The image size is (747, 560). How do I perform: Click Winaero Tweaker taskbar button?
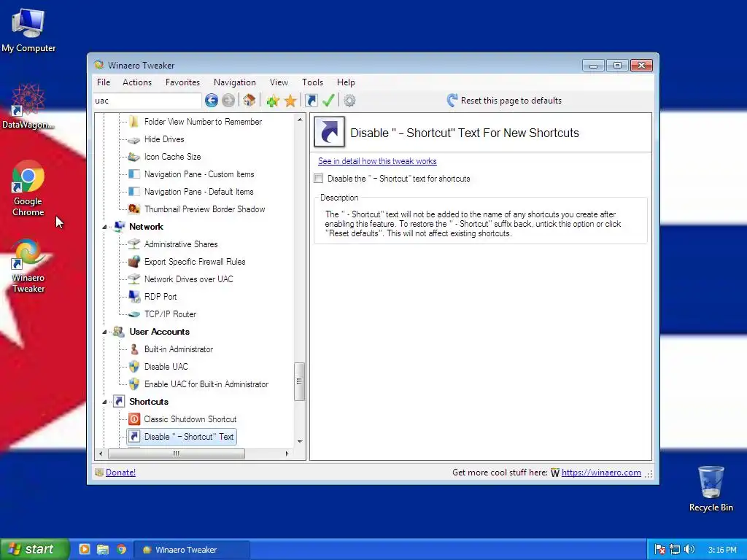(x=192, y=550)
